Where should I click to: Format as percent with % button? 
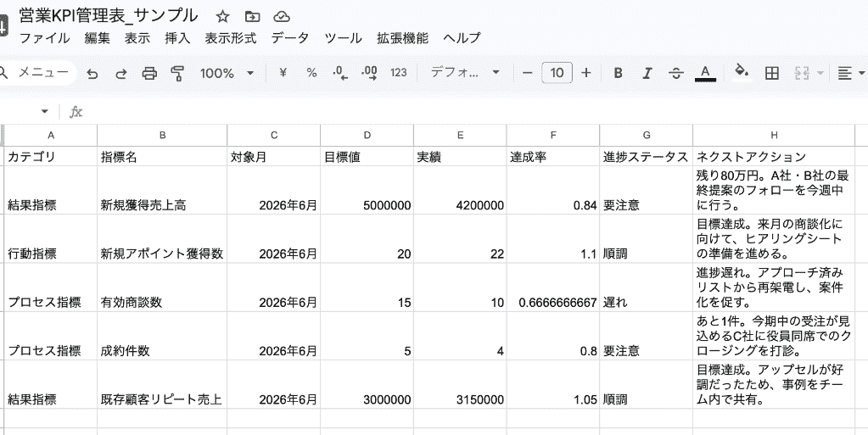311,73
